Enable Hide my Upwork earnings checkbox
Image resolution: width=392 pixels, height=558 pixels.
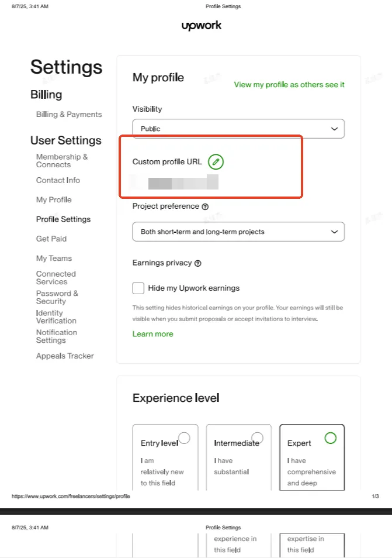pos(138,288)
